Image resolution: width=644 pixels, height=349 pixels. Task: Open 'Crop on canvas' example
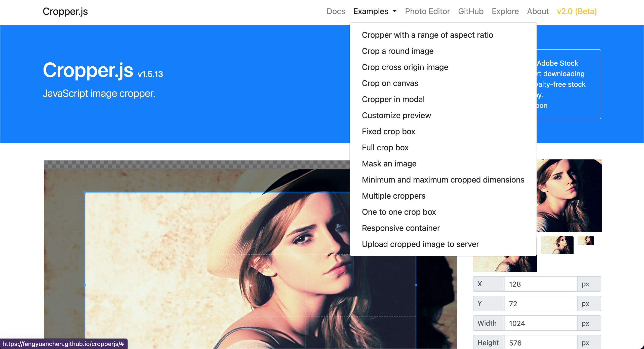(x=390, y=83)
